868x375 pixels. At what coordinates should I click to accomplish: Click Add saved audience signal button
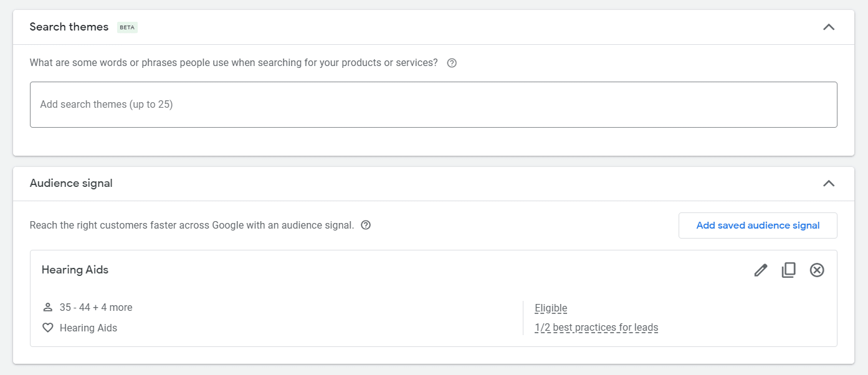758,225
